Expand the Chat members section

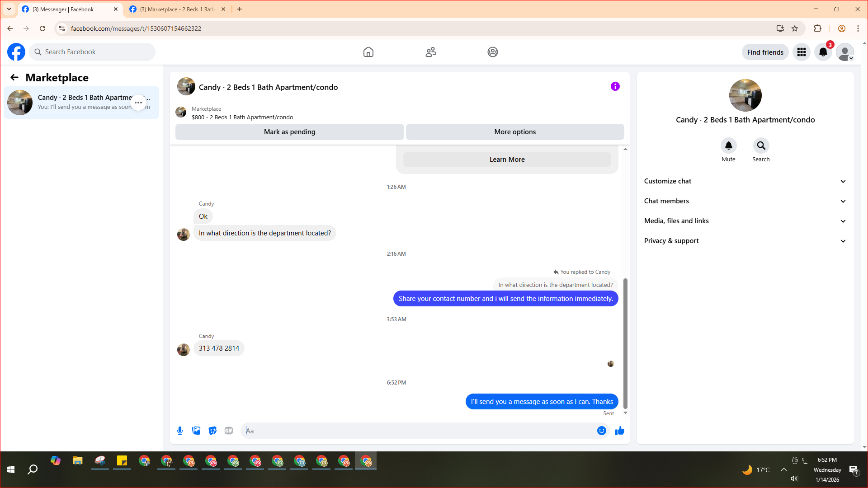click(745, 201)
